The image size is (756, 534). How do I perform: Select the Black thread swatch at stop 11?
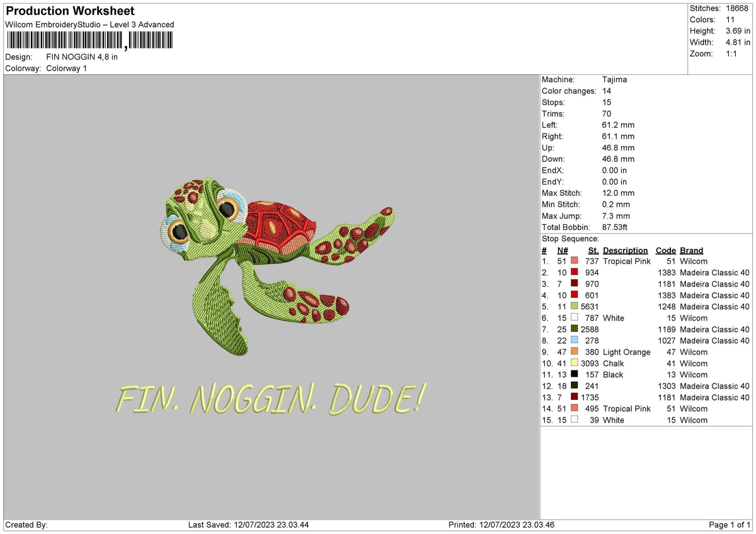click(x=574, y=375)
